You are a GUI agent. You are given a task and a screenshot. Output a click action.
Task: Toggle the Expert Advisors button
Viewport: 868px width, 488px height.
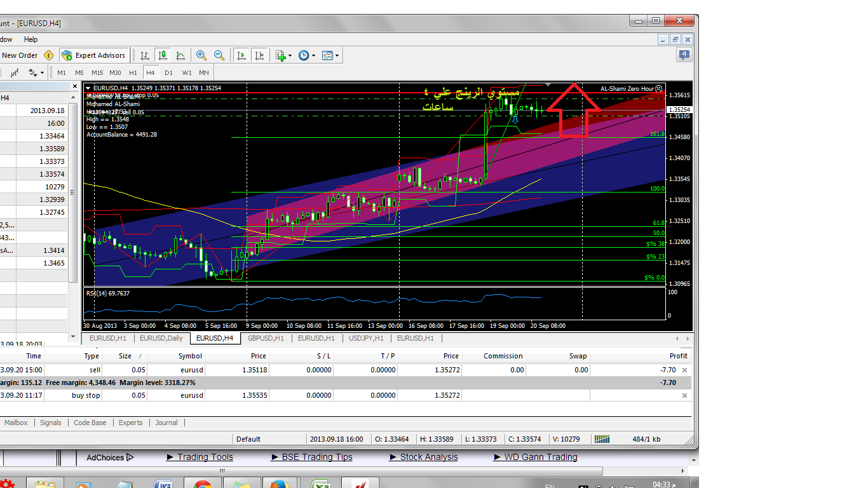coord(95,55)
